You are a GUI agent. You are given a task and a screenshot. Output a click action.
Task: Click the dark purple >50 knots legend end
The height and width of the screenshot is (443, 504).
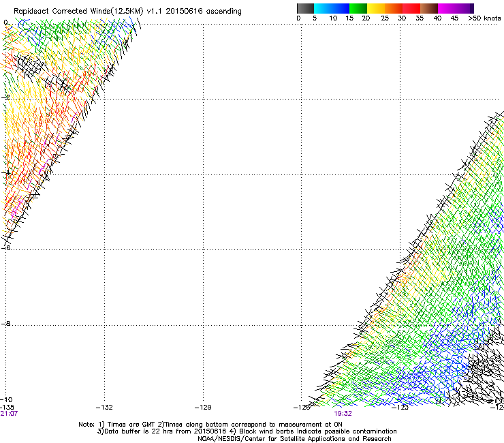(x=472, y=8)
